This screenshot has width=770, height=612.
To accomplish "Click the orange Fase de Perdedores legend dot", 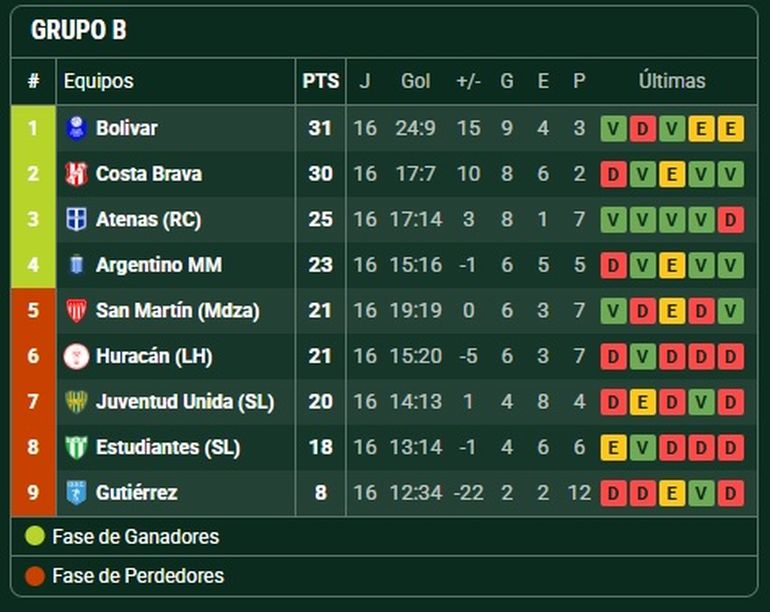I will click(35, 576).
